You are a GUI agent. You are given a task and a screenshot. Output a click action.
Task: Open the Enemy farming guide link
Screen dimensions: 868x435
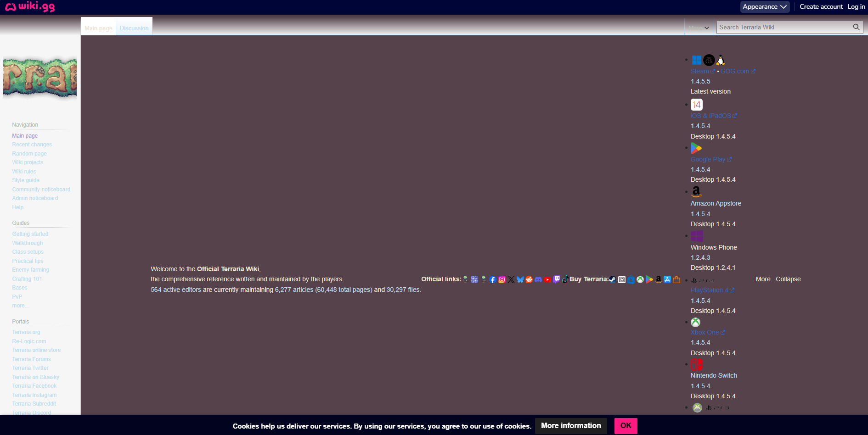click(31, 270)
